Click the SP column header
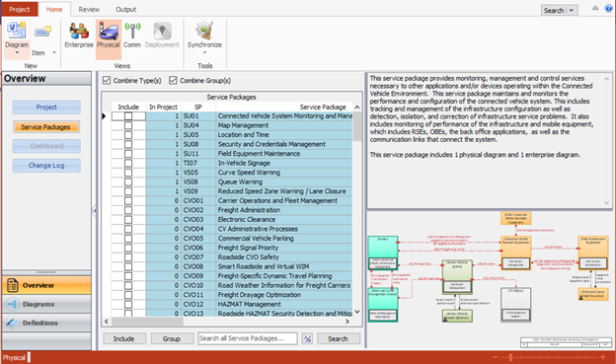616x364 pixels. 198,107
